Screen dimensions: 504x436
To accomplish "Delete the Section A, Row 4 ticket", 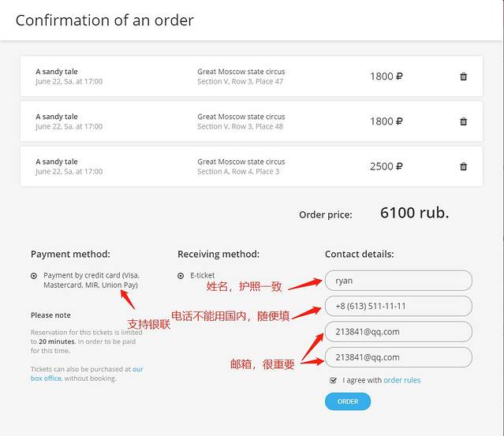I will pos(463,166).
